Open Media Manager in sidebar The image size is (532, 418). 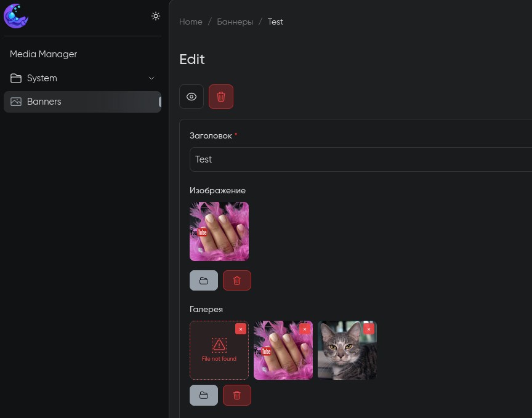pos(44,54)
